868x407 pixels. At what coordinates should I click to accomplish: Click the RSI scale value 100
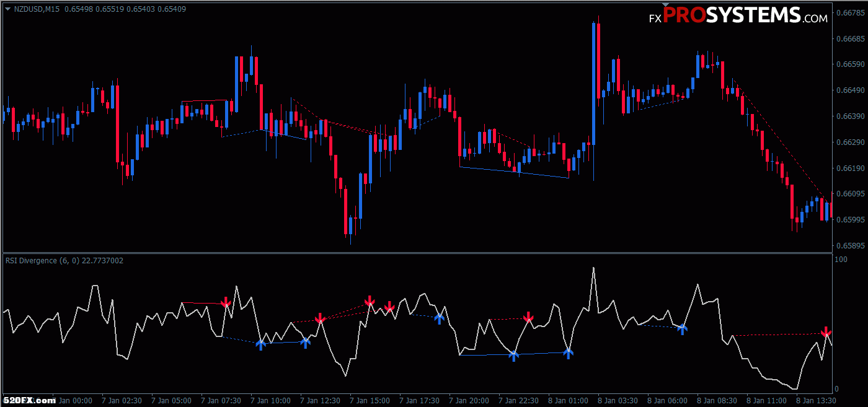click(x=842, y=260)
